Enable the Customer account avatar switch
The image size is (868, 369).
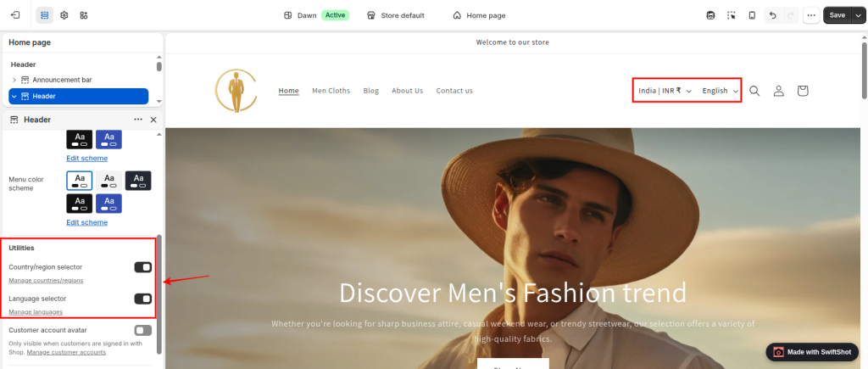coord(142,331)
